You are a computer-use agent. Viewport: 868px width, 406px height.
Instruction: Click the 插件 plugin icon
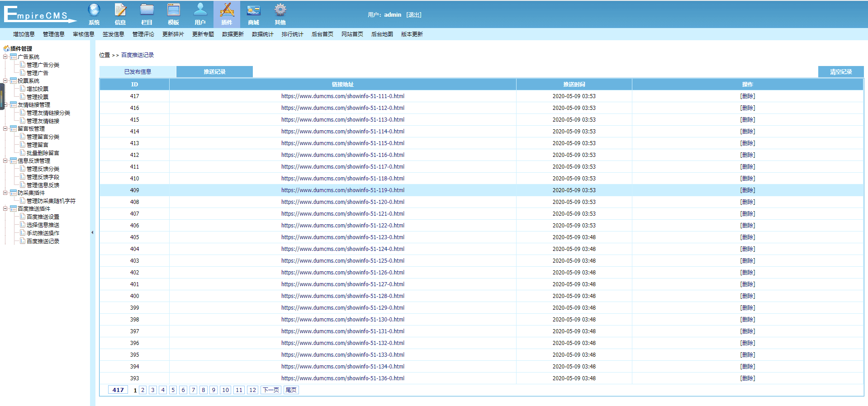tap(227, 10)
